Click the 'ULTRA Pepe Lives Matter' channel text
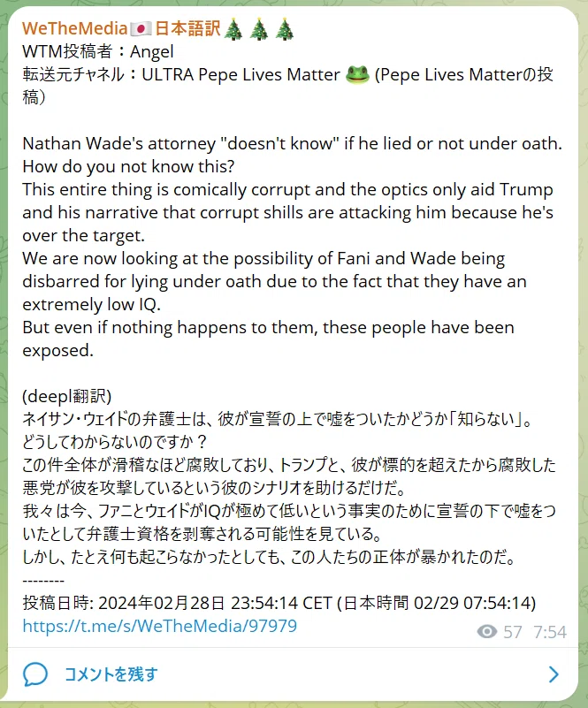Screen dimensions: 588x708 pyautogui.click(x=241, y=74)
